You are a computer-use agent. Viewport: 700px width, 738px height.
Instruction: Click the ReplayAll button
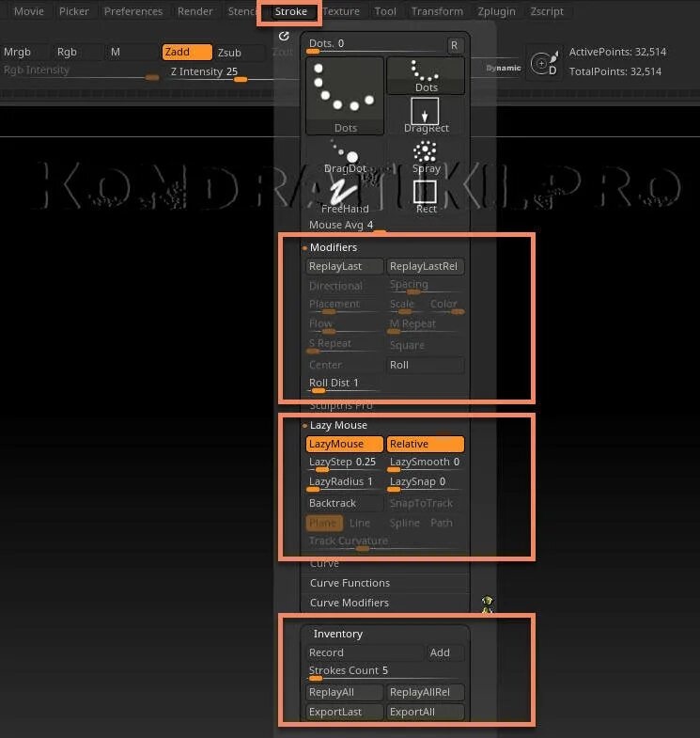(x=345, y=692)
